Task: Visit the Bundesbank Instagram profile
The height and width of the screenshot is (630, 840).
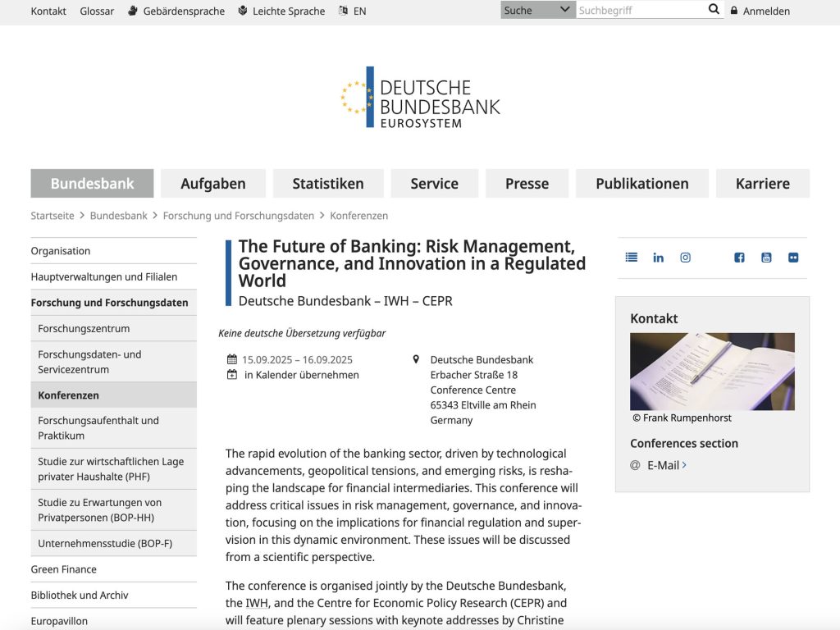Action: click(x=685, y=257)
